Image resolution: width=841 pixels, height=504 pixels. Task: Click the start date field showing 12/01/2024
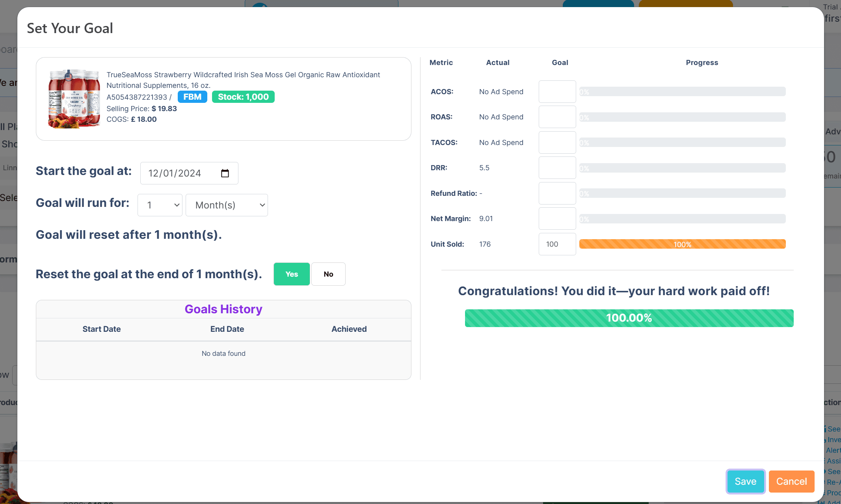[x=189, y=173]
